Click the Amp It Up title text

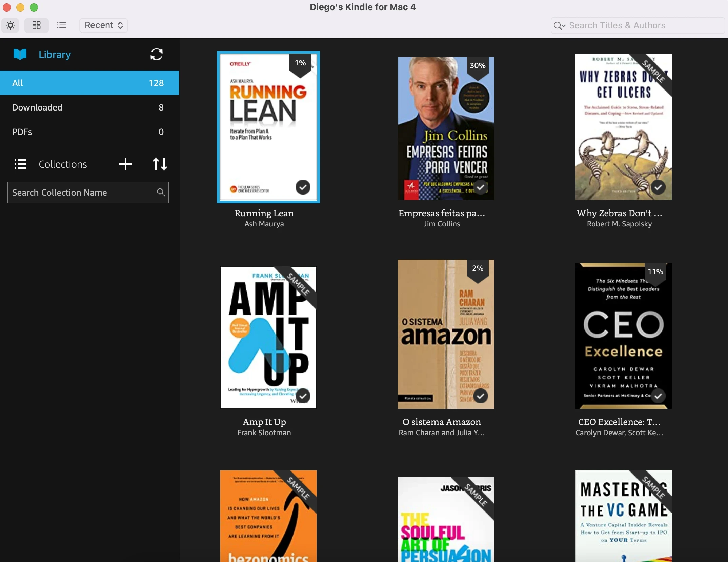tap(264, 422)
